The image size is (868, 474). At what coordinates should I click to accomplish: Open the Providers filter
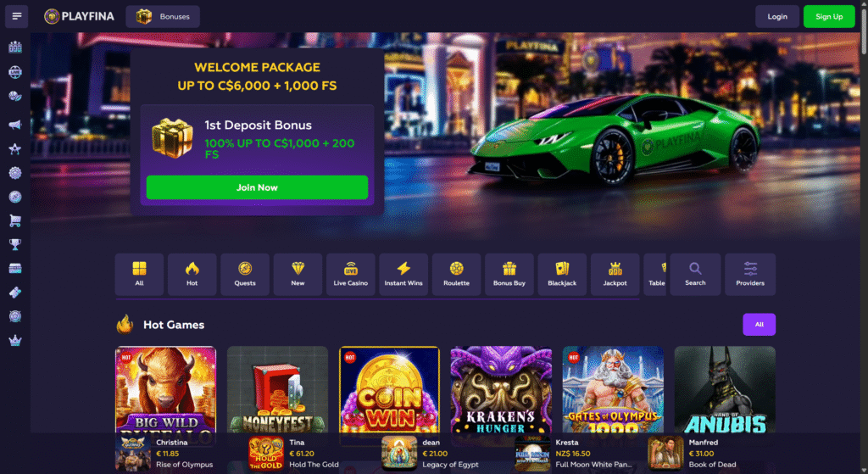coord(750,274)
